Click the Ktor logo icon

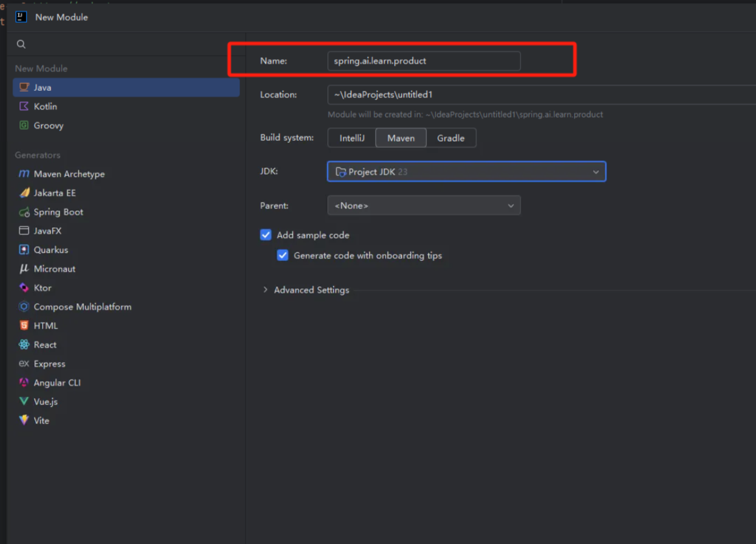pyautogui.click(x=23, y=288)
